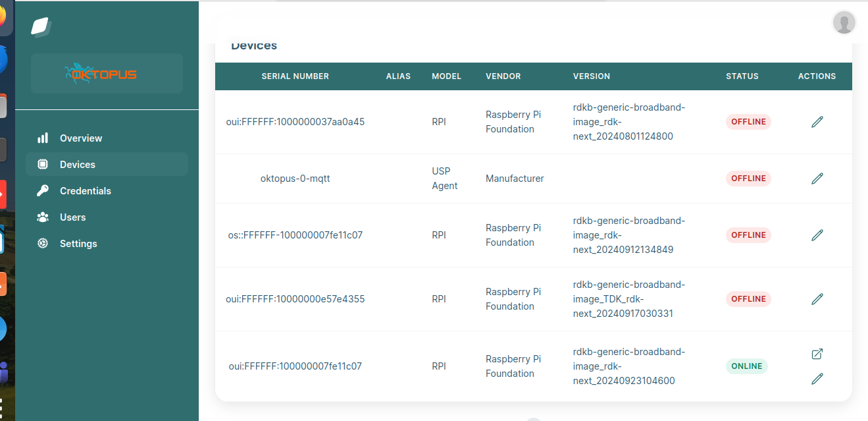This screenshot has width=868, height=421.
Task: Click edit pencil for device oui:FFFFFF:1000000037aa0a45
Action: [817, 122]
